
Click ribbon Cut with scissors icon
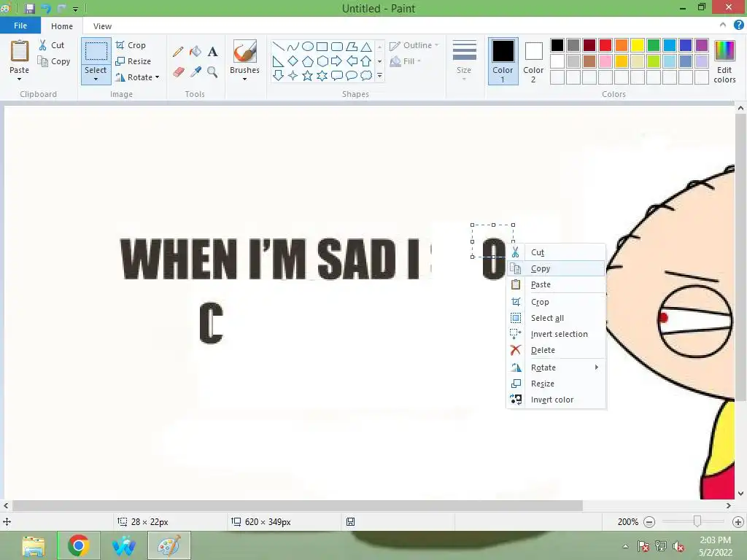(x=51, y=44)
